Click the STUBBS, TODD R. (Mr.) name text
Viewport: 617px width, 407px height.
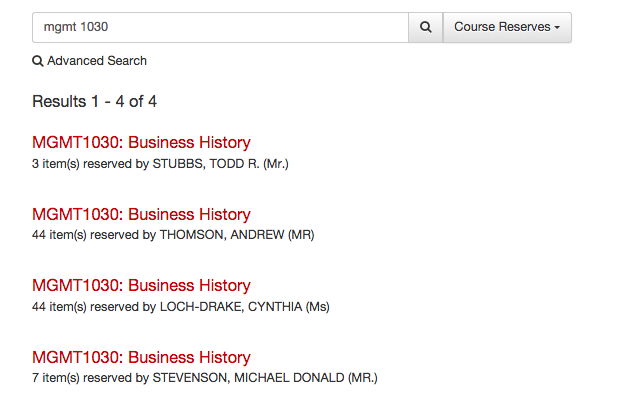(x=221, y=164)
